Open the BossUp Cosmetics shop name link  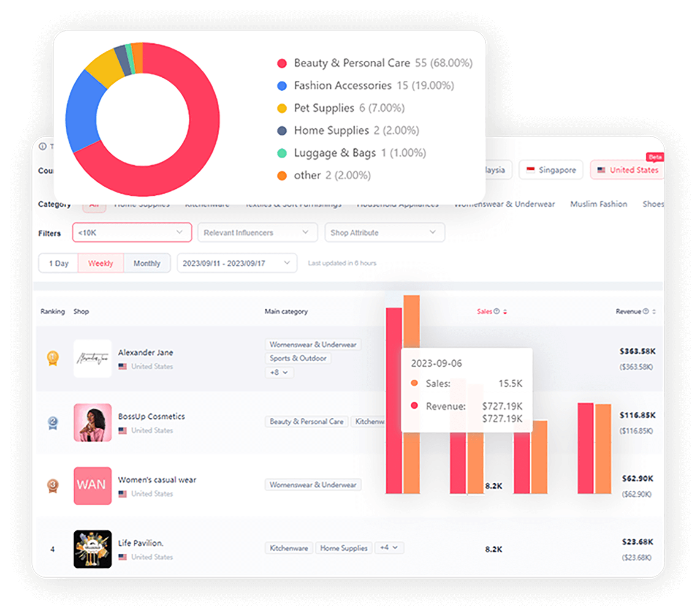(x=152, y=416)
